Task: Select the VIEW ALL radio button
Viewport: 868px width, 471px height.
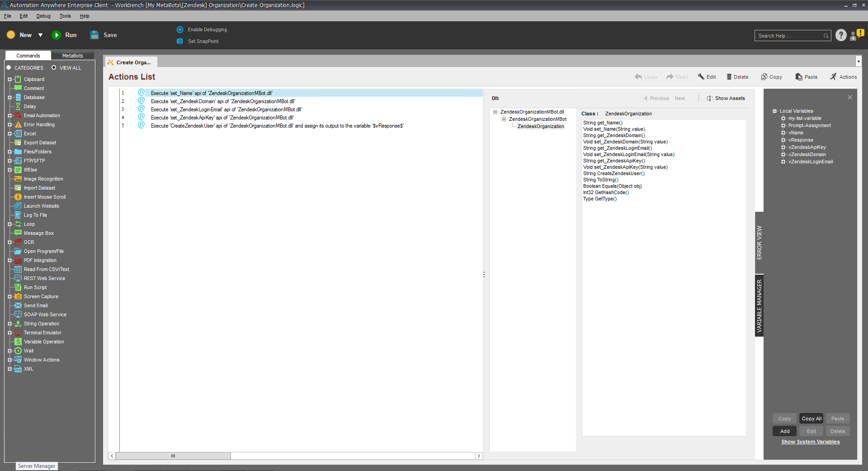Action: point(54,68)
